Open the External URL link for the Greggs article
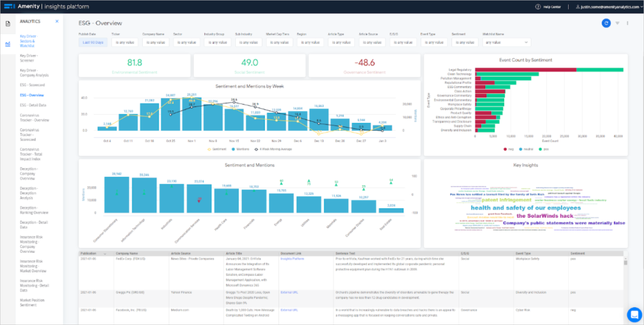644x325 pixels. tap(289, 292)
